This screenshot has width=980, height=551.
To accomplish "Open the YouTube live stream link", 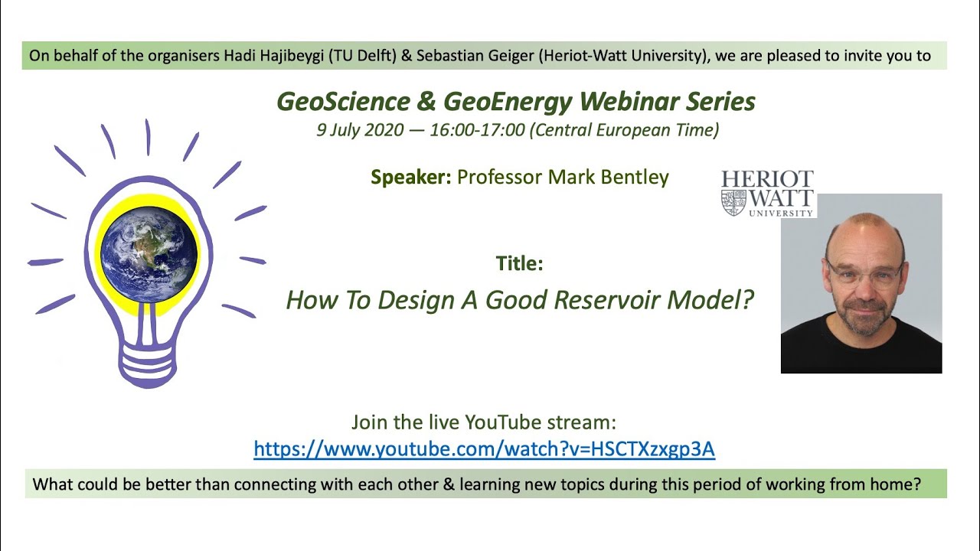I will coord(484,449).
